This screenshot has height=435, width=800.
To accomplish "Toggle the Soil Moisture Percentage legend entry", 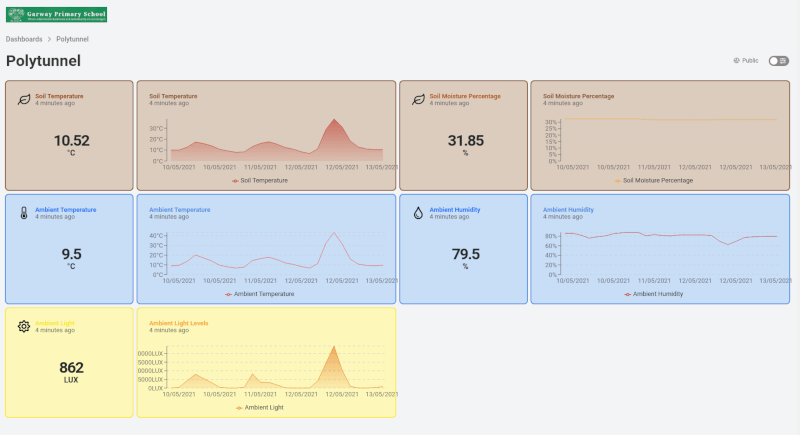I will pyautogui.click(x=654, y=181).
